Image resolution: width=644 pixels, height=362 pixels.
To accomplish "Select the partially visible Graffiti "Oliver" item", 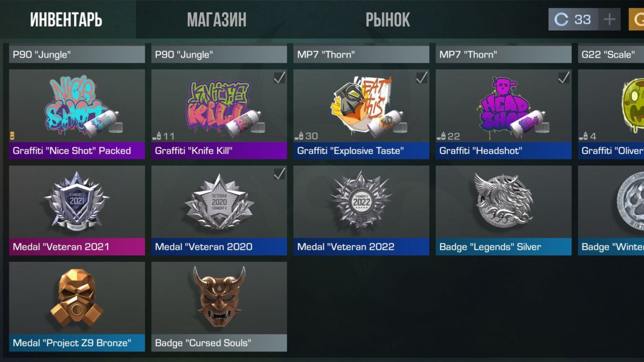I will click(x=611, y=115).
